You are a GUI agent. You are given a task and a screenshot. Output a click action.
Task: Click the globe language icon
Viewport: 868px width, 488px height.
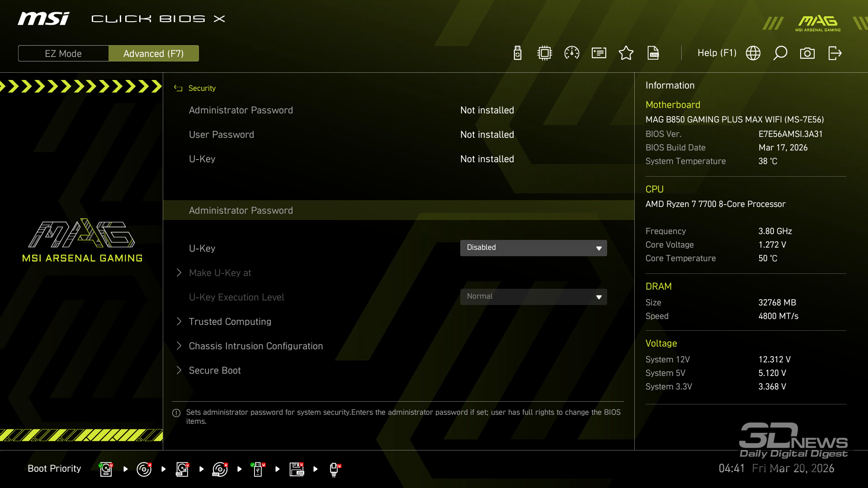pos(753,53)
